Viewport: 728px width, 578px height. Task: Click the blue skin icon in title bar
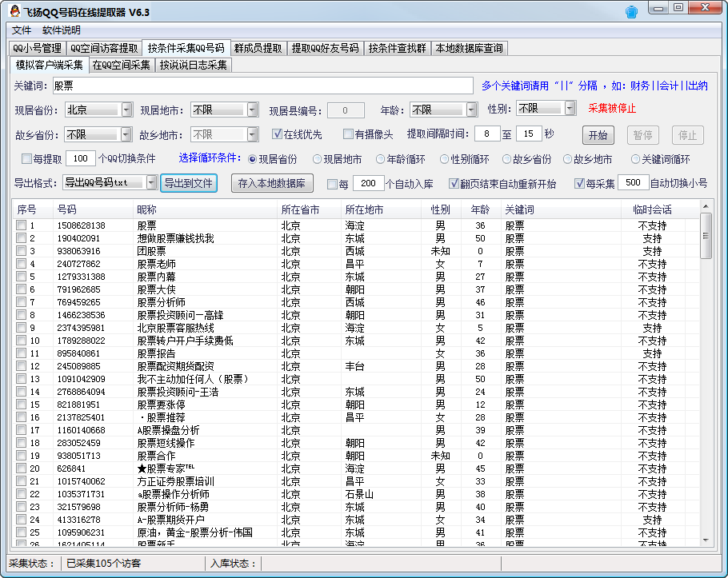(x=632, y=12)
